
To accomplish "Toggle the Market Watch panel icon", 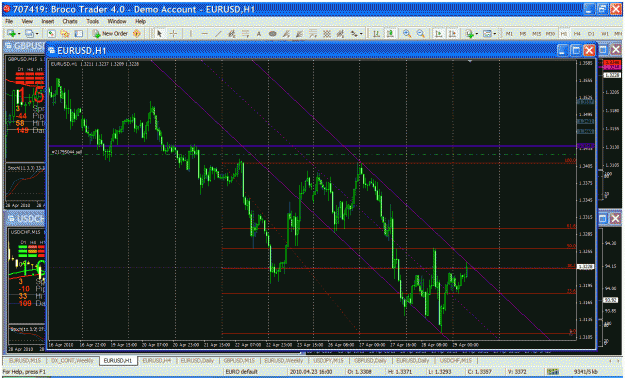I will 51,34.
